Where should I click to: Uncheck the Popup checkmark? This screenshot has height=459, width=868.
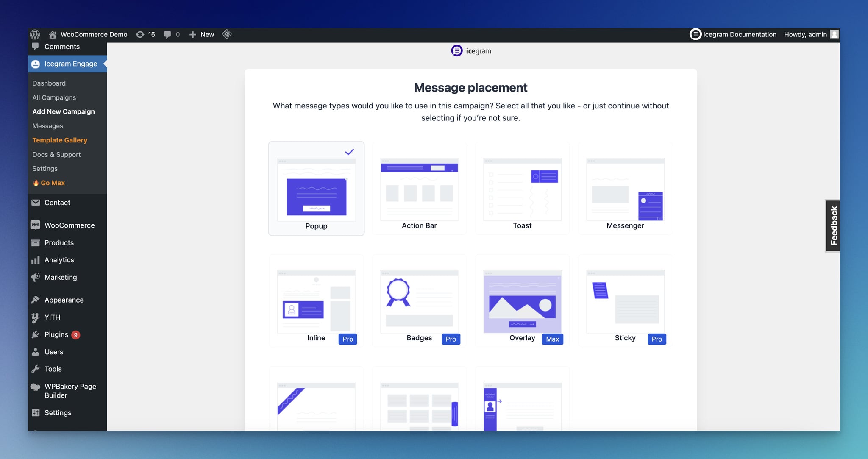(349, 152)
